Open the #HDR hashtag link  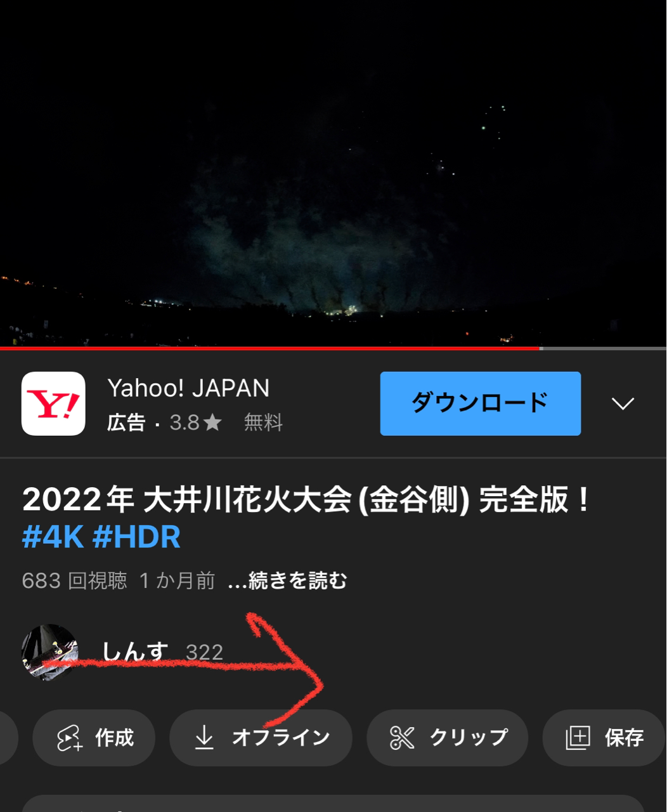click(x=136, y=537)
